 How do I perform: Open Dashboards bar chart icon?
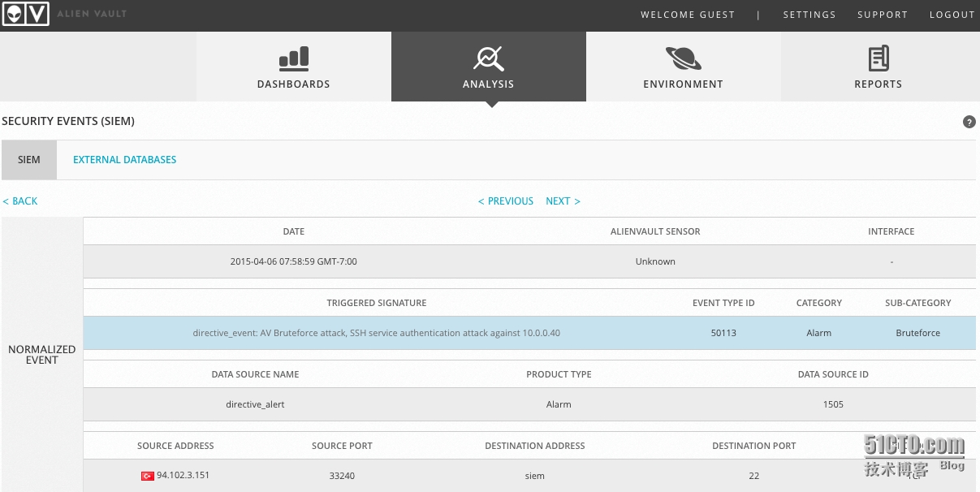point(293,58)
